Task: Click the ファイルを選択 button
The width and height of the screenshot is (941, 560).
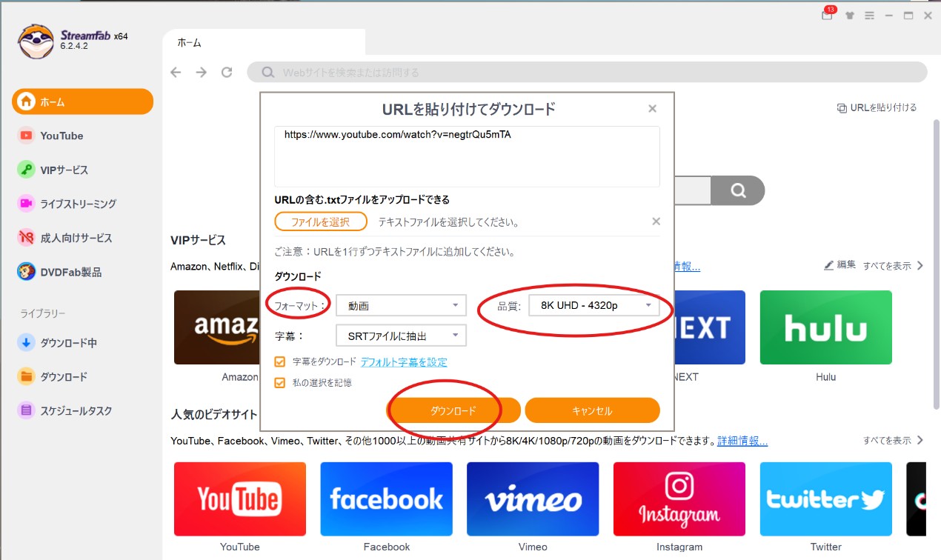Action: click(x=321, y=221)
